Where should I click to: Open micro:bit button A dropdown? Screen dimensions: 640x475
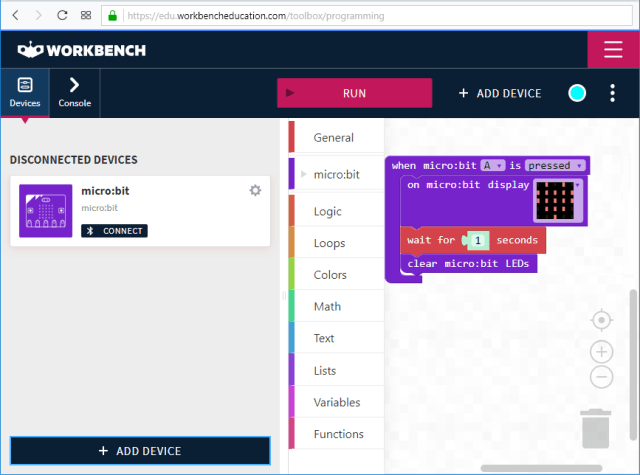pyautogui.click(x=492, y=165)
